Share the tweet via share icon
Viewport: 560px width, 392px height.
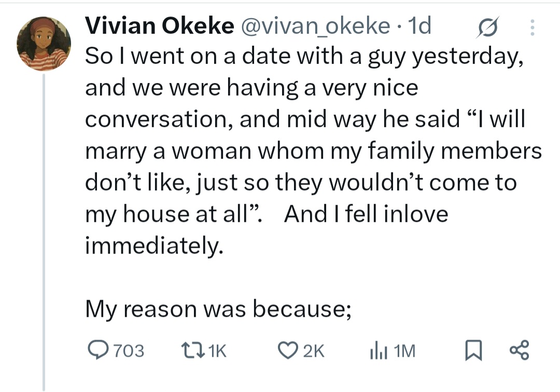tap(519, 351)
